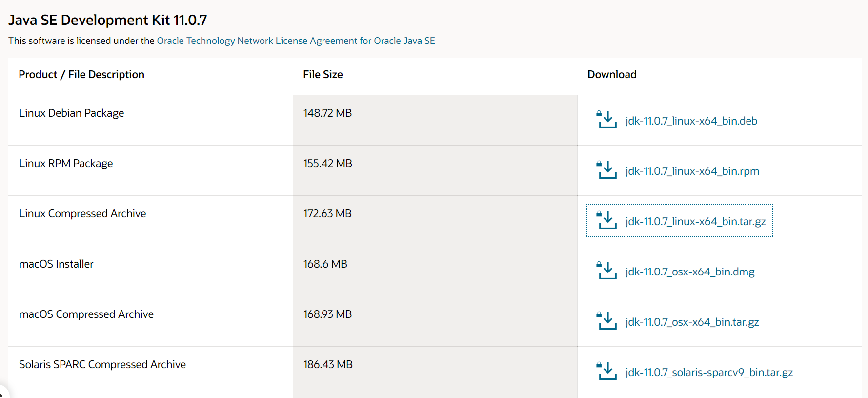
Task: Select the 'Linux RPM Package' text
Action: pos(66,163)
